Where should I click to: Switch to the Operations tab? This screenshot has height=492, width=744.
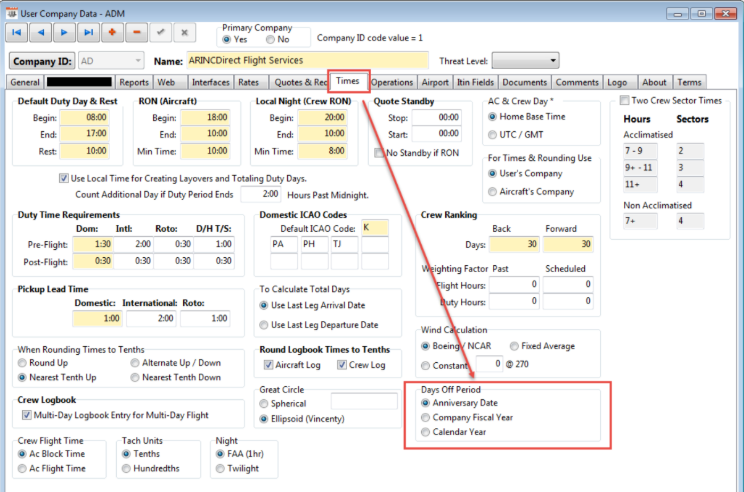coord(392,82)
